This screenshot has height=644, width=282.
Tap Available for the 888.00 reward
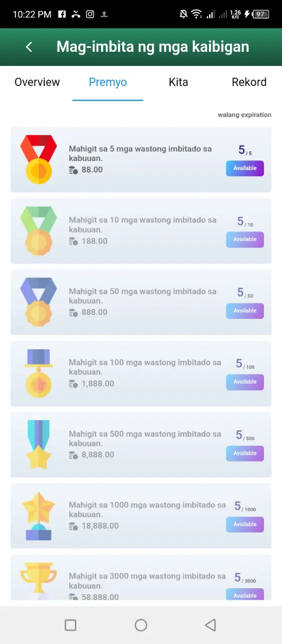(245, 311)
